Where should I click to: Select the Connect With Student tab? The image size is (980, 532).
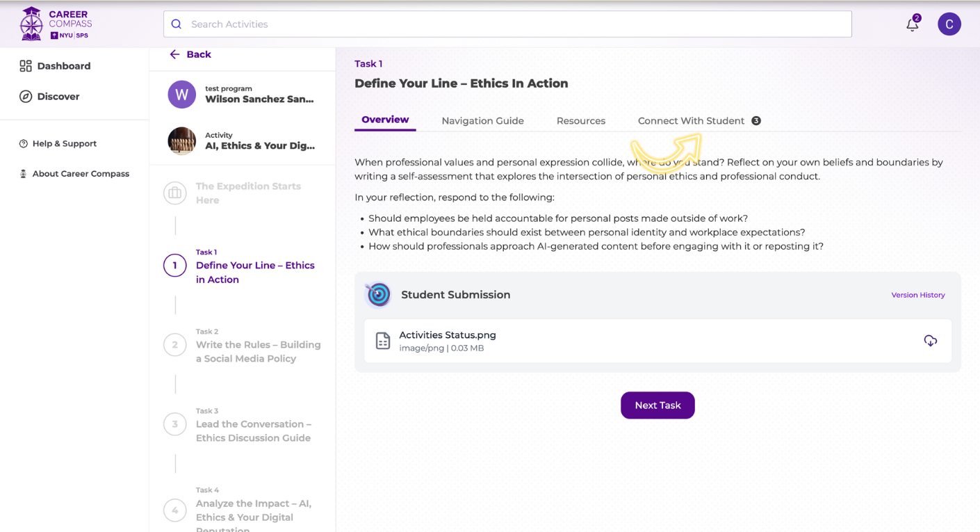coord(691,121)
